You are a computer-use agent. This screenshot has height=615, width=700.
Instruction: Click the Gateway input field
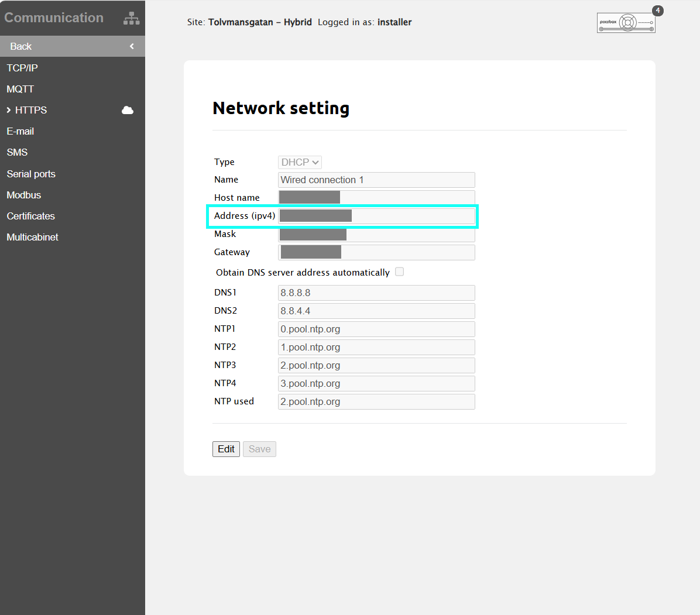(376, 252)
